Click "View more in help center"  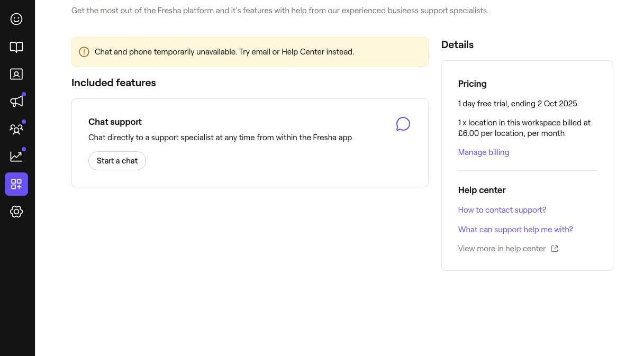(x=502, y=248)
